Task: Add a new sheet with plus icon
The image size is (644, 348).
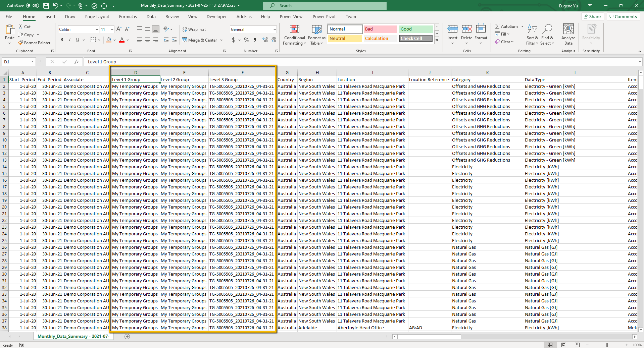Action: click(127, 337)
